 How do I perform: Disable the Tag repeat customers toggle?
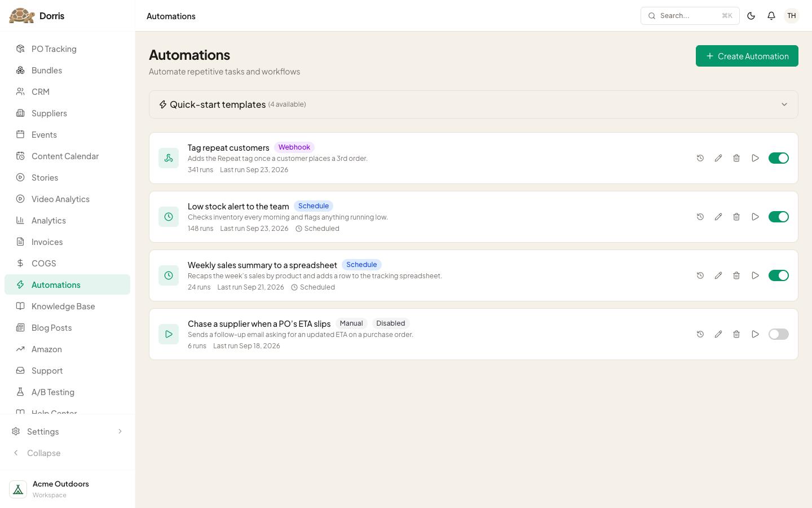point(779,158)
